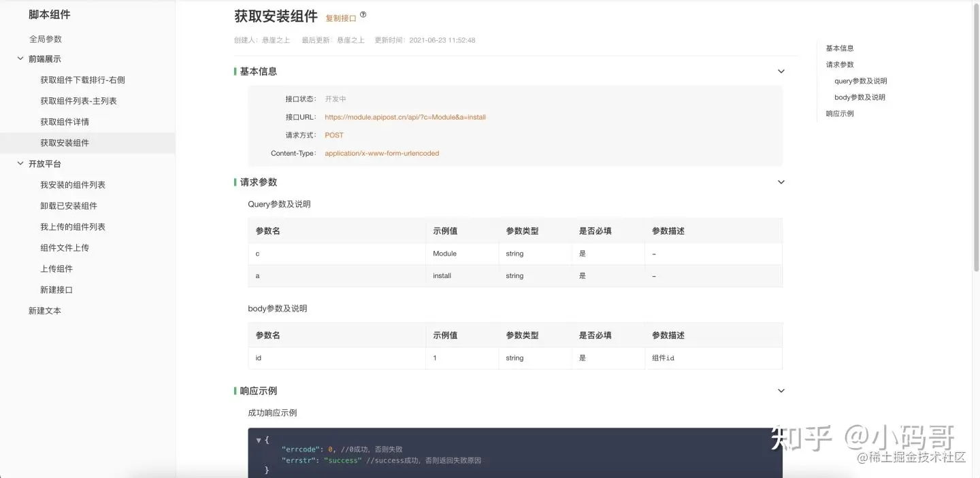Click parameter name a in Query table
980x478 pixels.
tap(257, 276)
